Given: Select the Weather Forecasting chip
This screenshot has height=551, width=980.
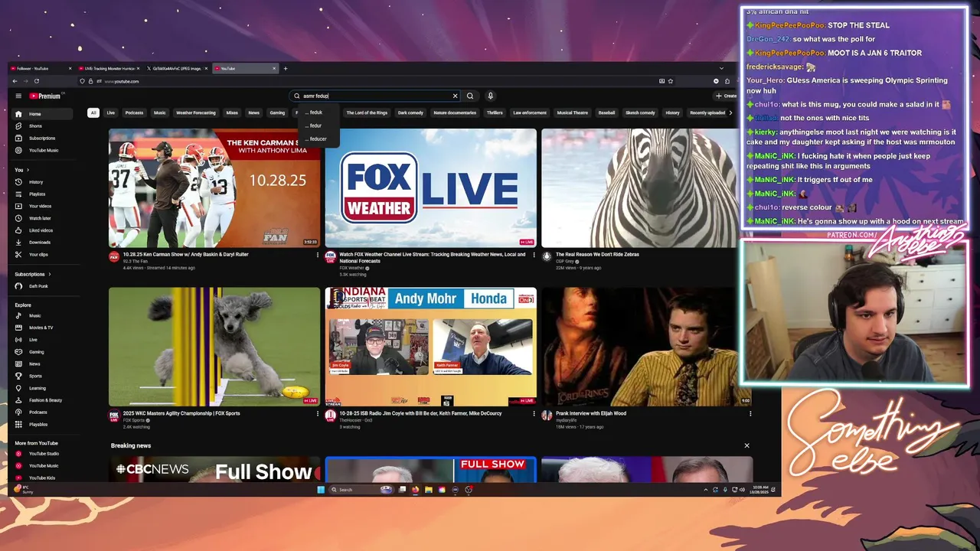Looking at the screenshot, I should tap(196, 112).
